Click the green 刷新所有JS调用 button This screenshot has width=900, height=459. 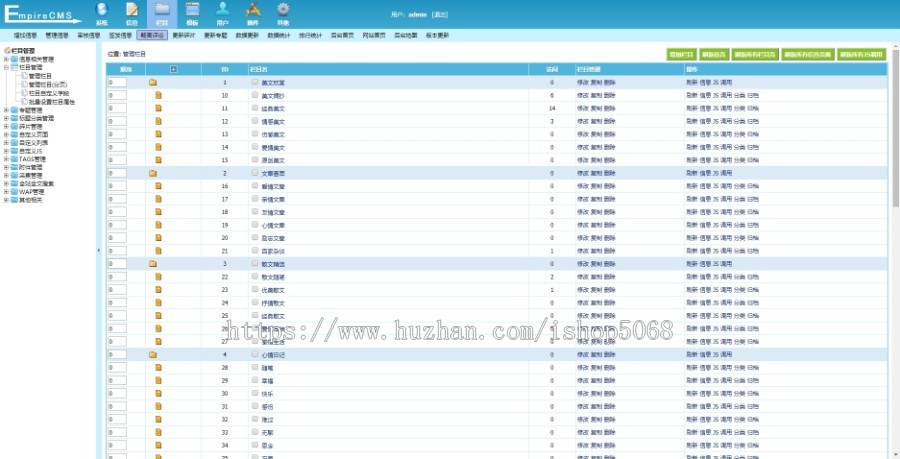click(x=862, y=55)
